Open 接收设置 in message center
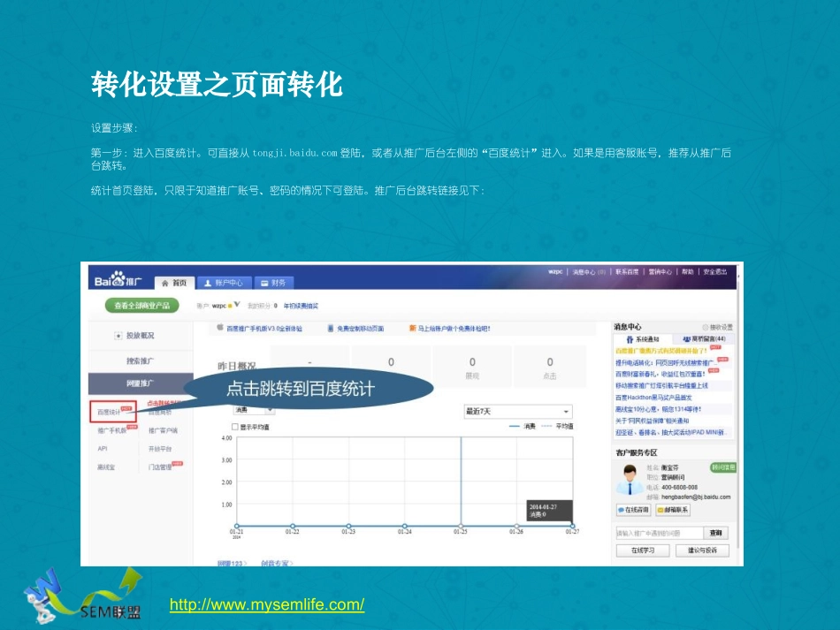840x630 pixels. pos(718,327)
